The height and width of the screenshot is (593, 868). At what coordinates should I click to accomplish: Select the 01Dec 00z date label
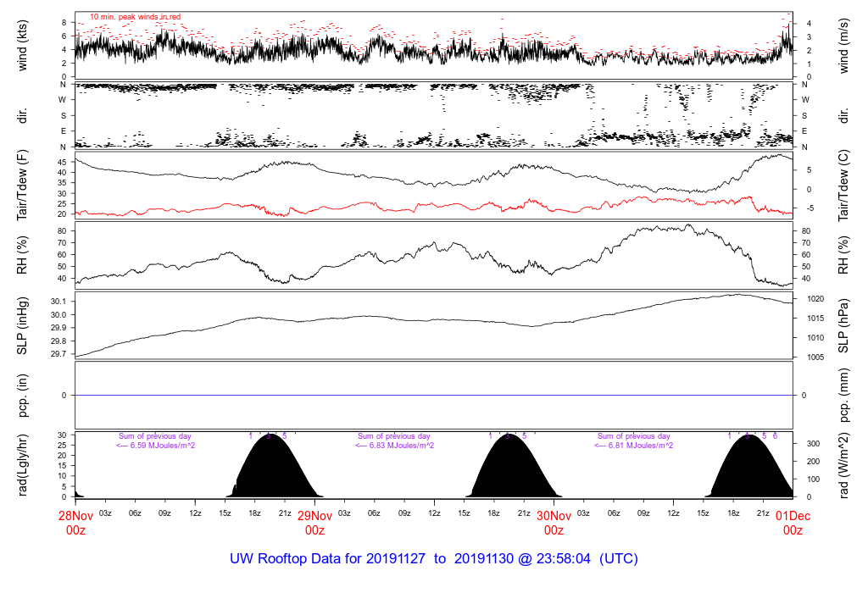793,522
